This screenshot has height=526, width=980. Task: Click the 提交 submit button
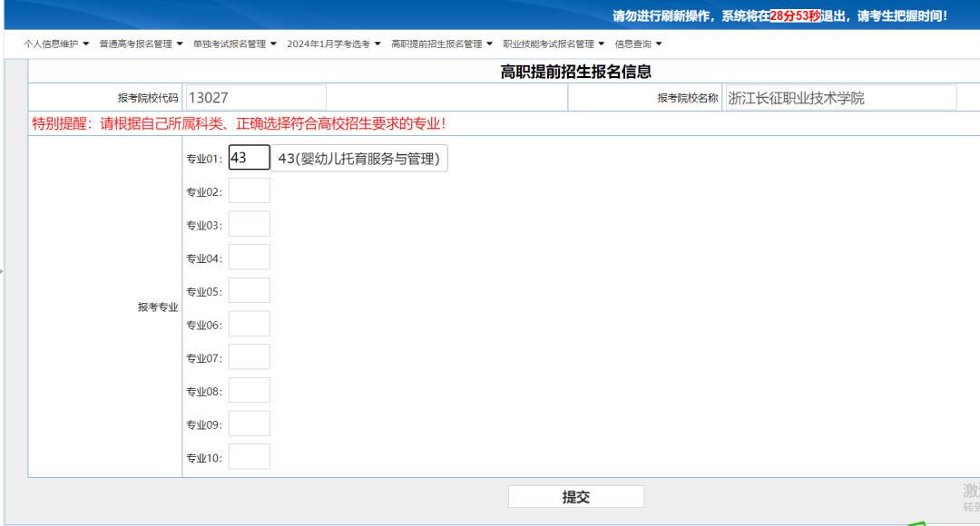[576, 496]
